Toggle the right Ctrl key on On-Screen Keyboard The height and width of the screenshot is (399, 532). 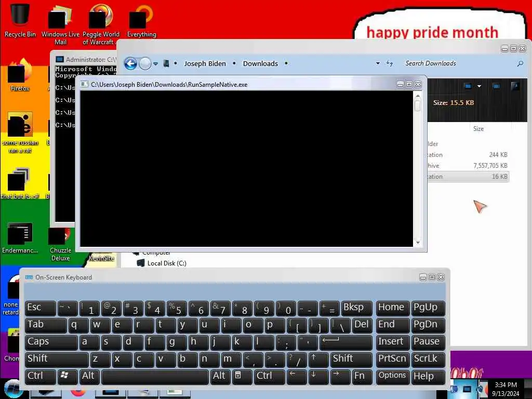pos(269,376)
